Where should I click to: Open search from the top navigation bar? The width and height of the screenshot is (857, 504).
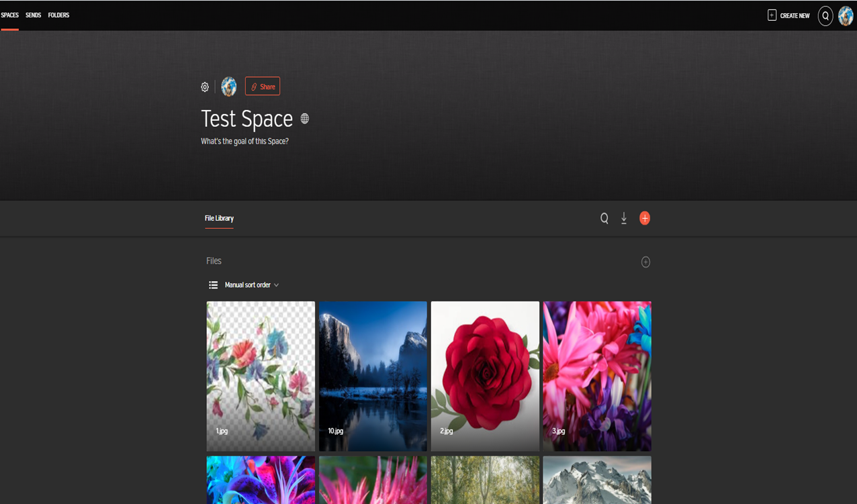[x=825, y=15]
